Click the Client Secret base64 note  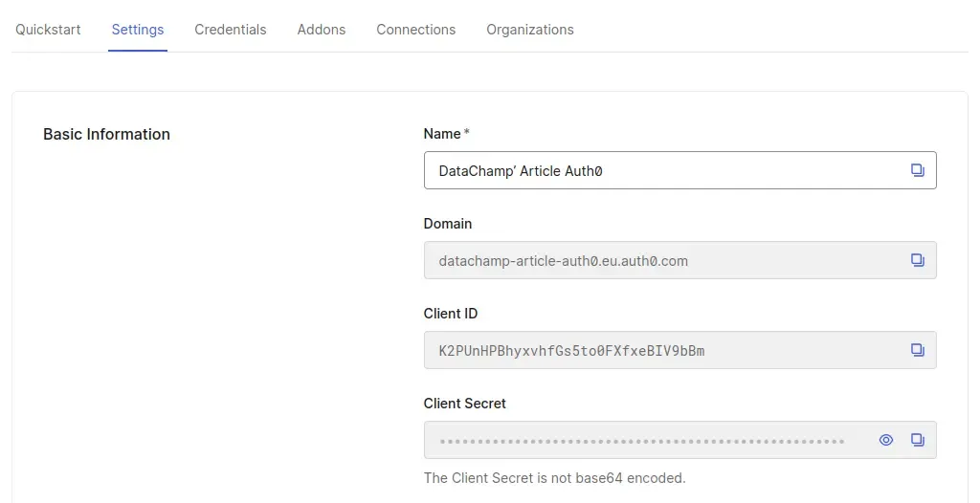pos(554,478)
